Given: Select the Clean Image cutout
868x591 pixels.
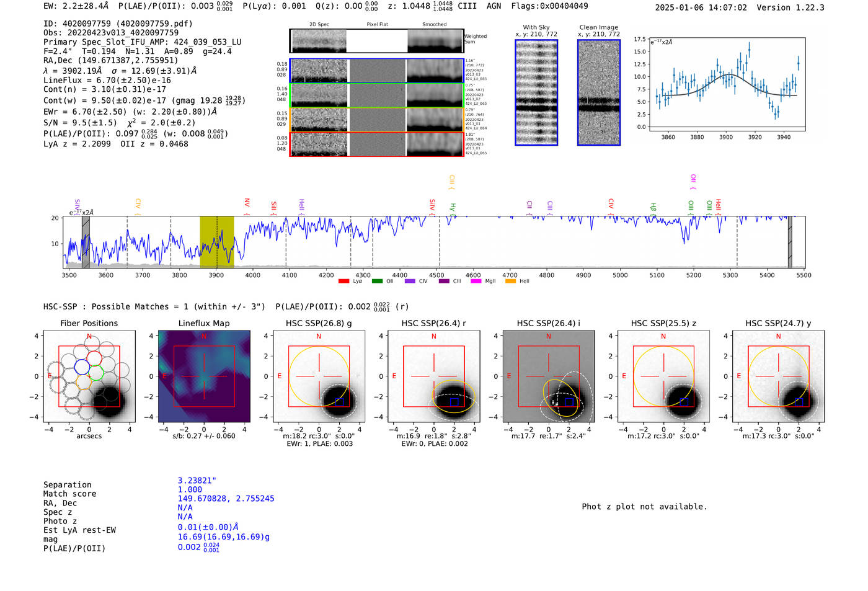Looking at the screenshot, I should click(599, 92).
